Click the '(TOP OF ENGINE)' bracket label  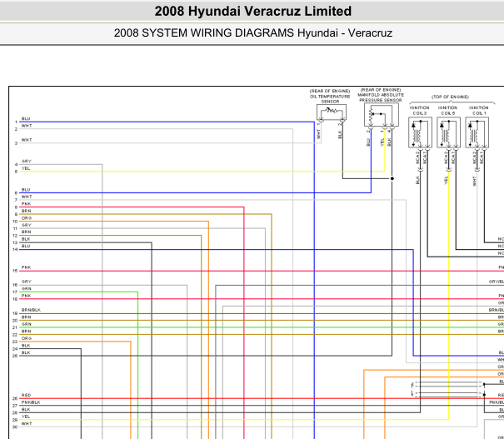(450, 97)
